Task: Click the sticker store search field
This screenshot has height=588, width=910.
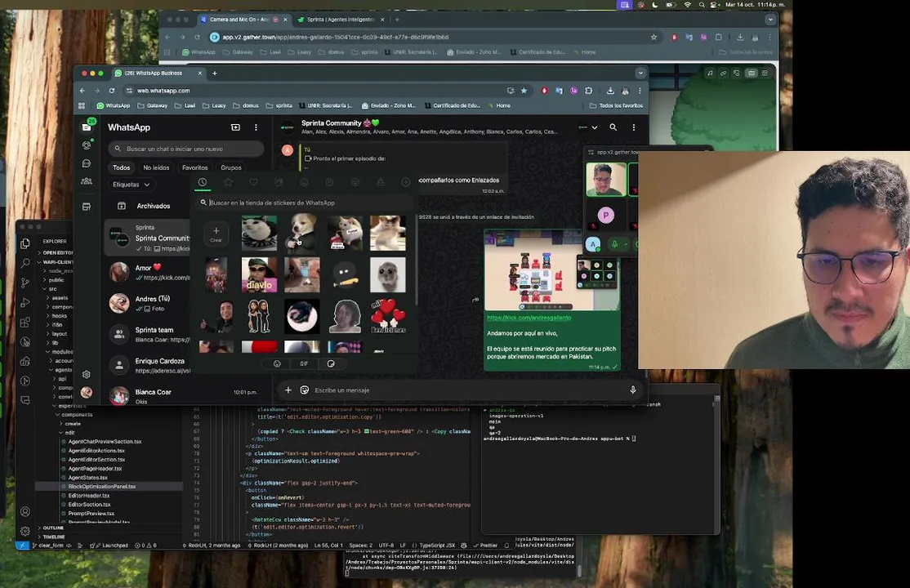Action: click(x=305, y=203)
